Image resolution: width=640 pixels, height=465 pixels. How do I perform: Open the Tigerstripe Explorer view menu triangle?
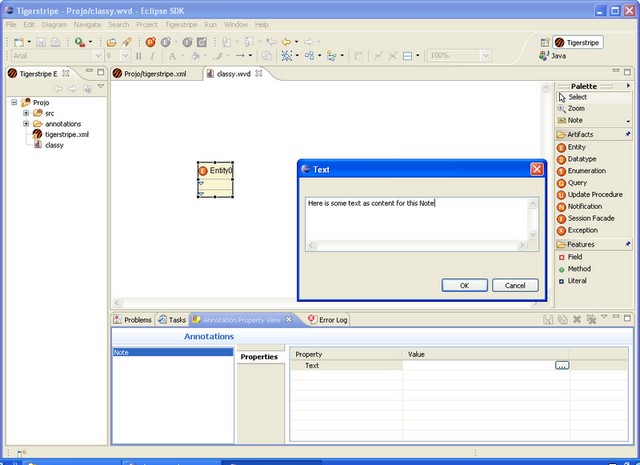pos(100,87)
